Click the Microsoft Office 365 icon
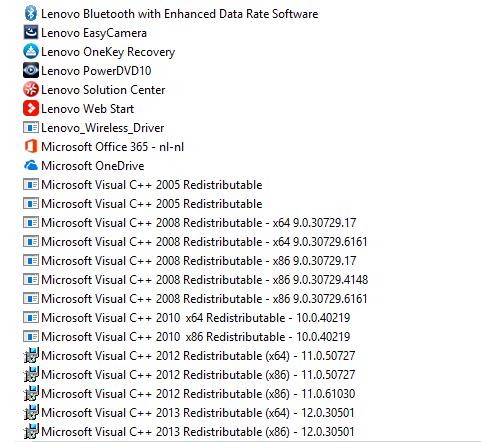Image resolution: width=481 pixels, height=442 pixels. coord(31,146)
